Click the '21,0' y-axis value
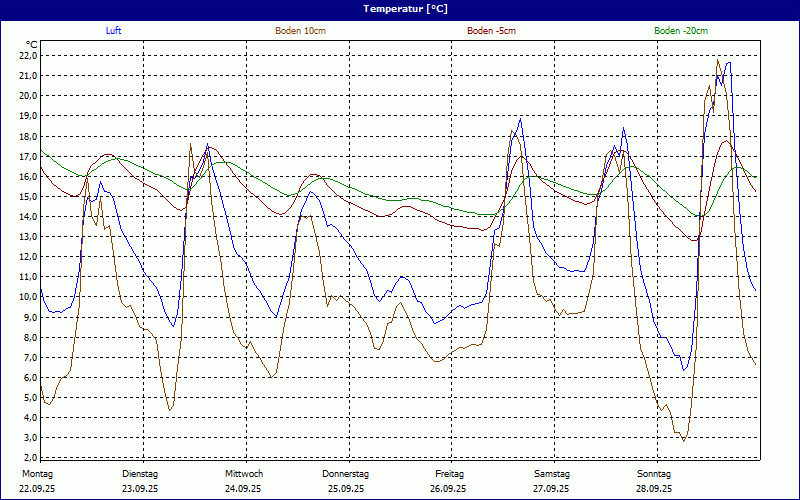The width and height of the screenshot is (800, 500). (29, 76)
